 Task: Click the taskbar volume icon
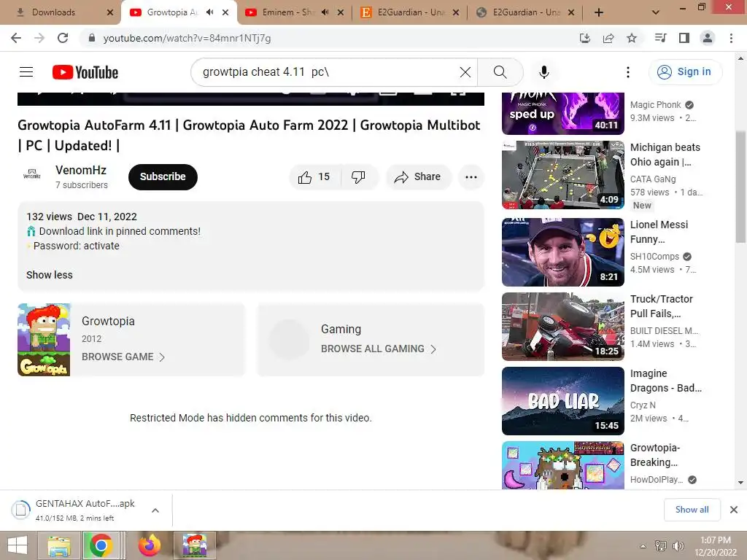pyautogui.click(x=678, y=546)
